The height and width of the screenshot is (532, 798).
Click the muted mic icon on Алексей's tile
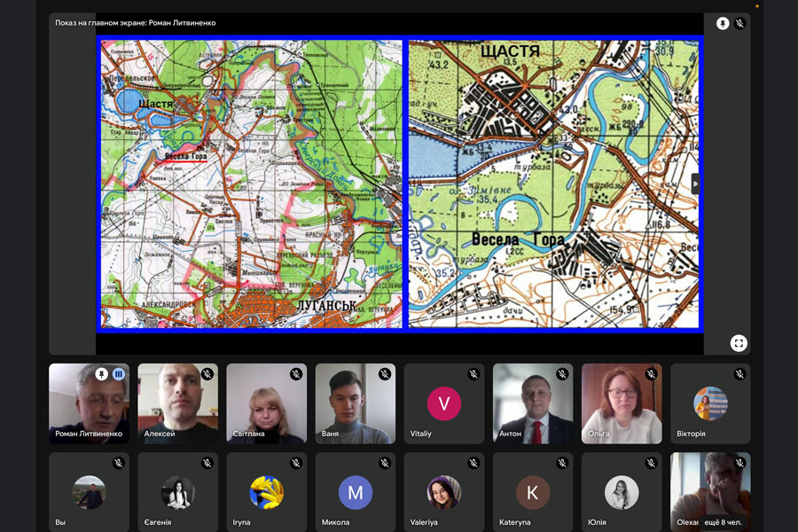tap(207, 374)
